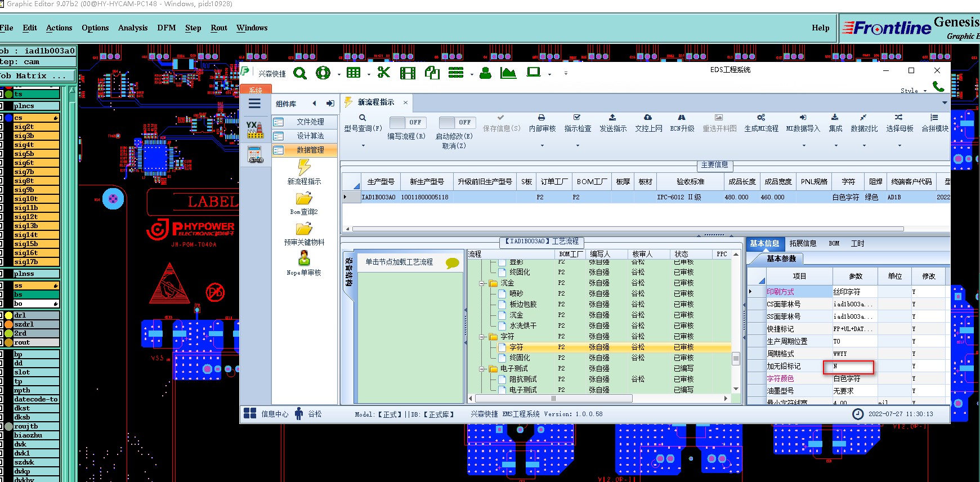This screenshot has height=482, width=980.
Task: Click ECN升级 toolbar item
Action: (682, 123)
